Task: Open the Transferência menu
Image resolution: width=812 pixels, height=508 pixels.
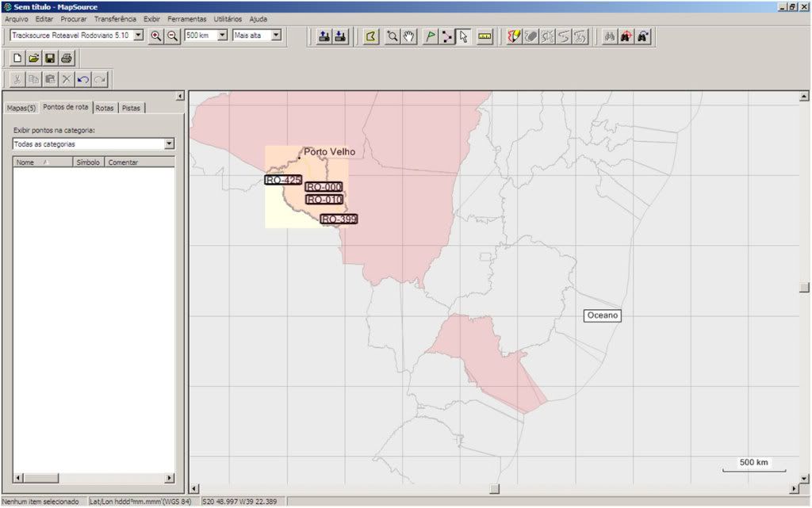Action: click(115, 19)
